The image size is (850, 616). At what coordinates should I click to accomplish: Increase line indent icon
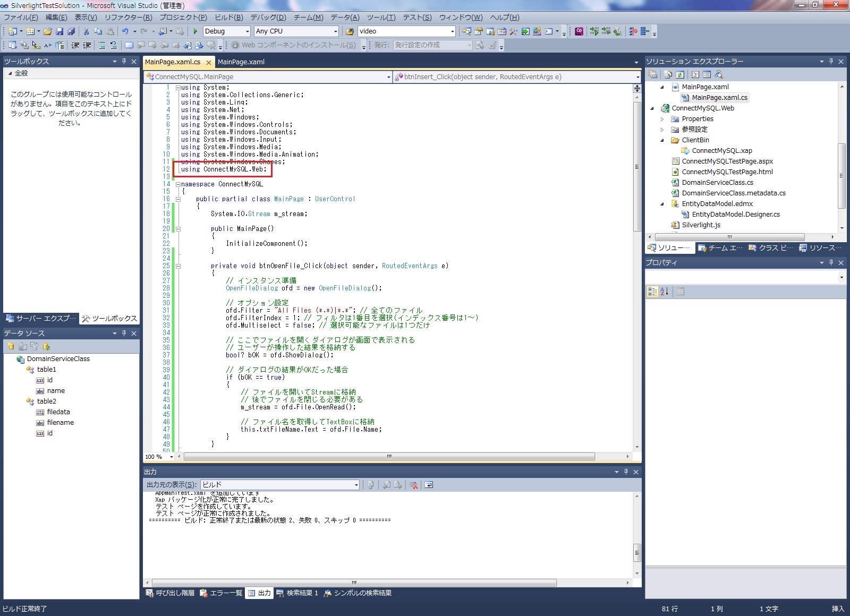tap(87, 45)
